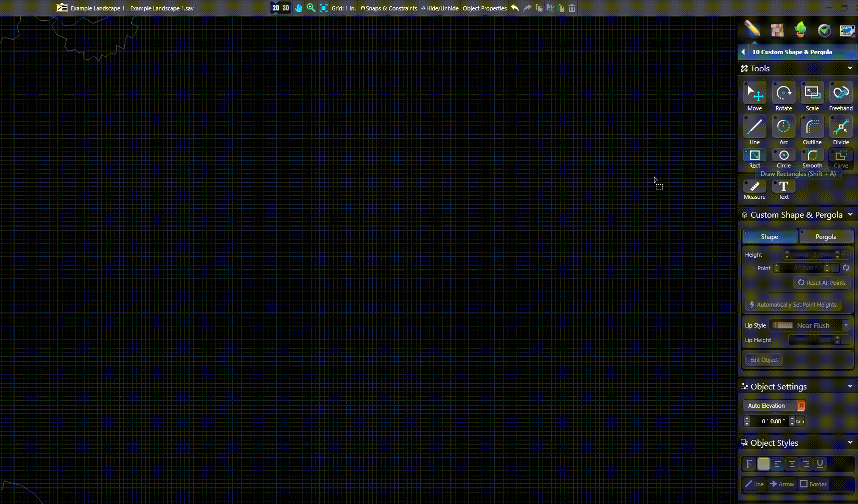The height and width of the screenshot is (504, 858).
Task: Open the text color swatch
Action: pyautogui.click(x=764, y=464)
